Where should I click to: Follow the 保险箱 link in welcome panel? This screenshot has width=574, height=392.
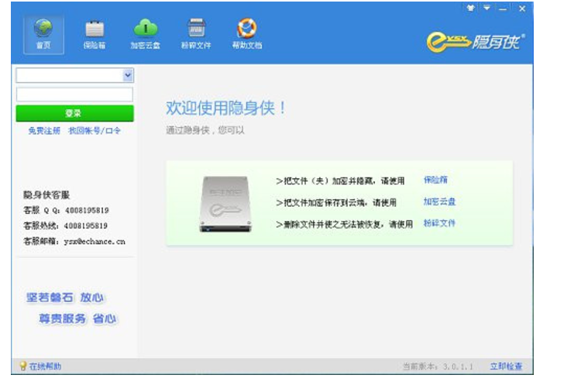tap(435, 180)
